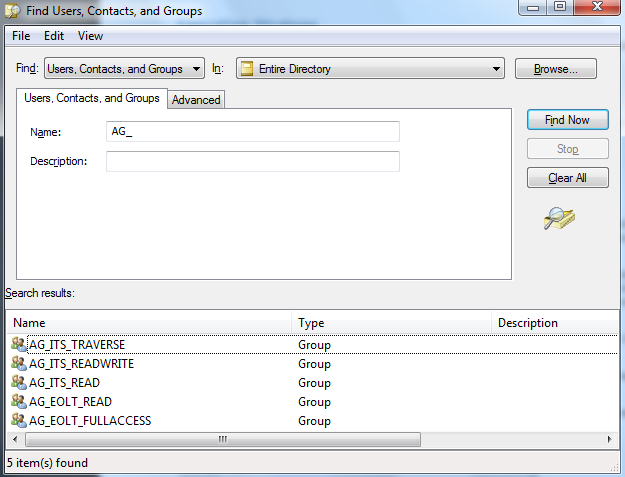Select the AG_ITS_TRAVERSE result
This screenshot has width=625, height=477.
77,345
